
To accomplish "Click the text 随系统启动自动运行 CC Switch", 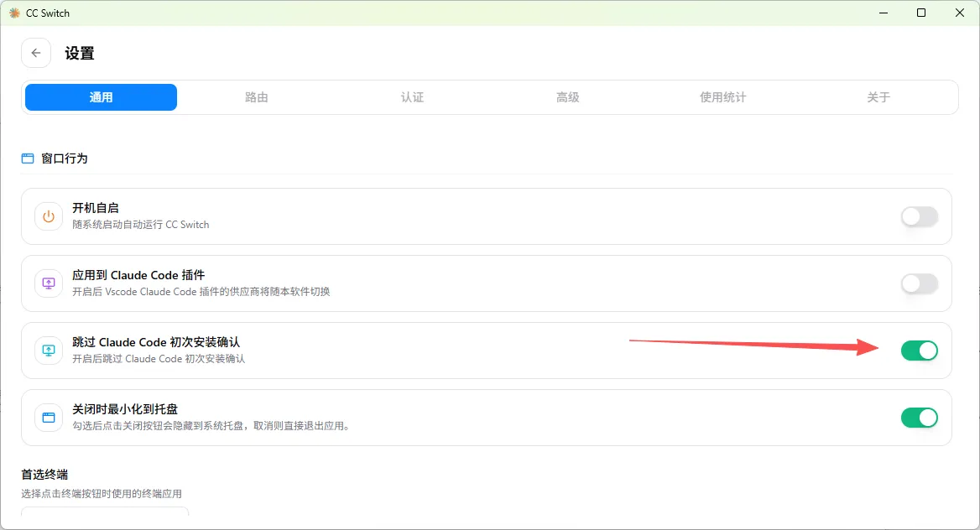I will tap(141, 225).
